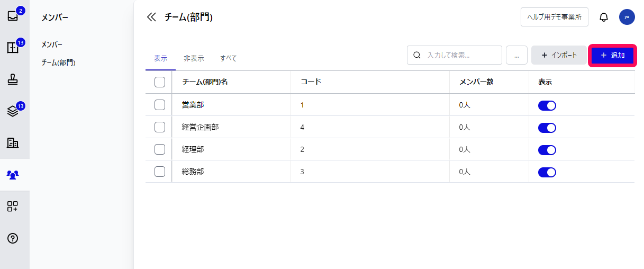The image size is (644, 269).
Task: Click the book icon with 13 badge
Action: point(13,48)
